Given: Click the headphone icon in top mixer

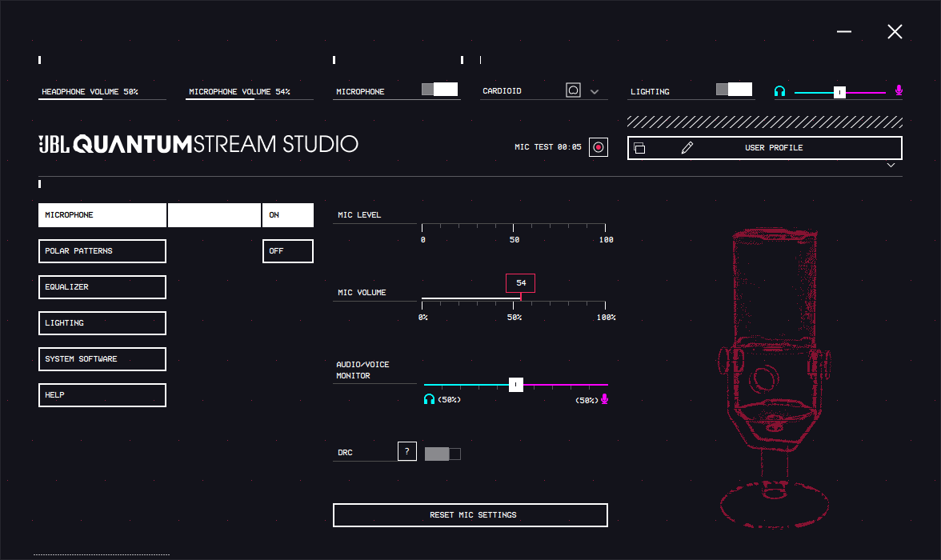Looking at the screenshot, I should 779,91.
